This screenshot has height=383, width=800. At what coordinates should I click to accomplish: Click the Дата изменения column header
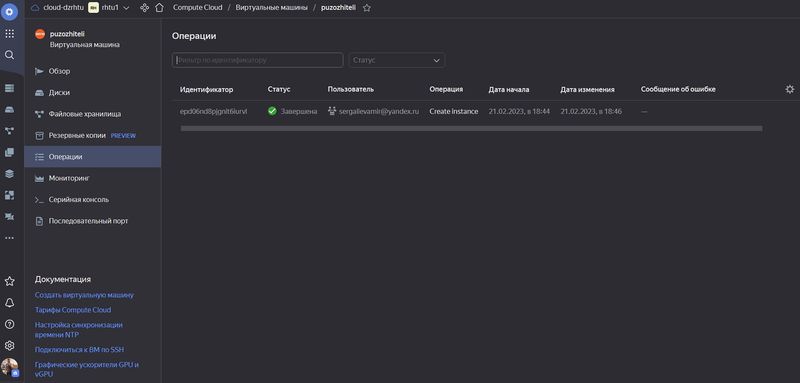[587, 89]
